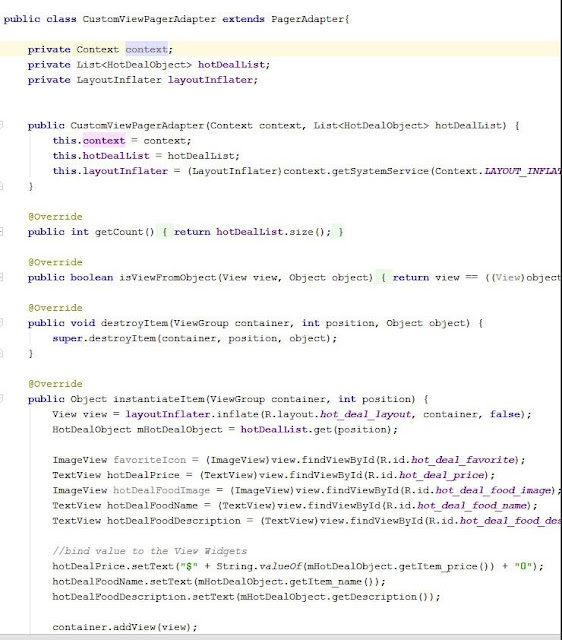Click 'getSystemService' in the constructor

pyautogui.click(x=380, y=171)
